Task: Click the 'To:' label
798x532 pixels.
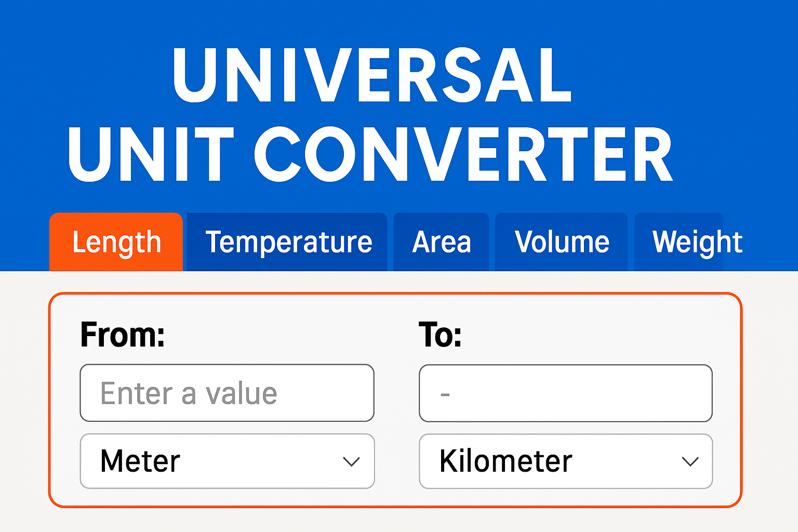Action: (x=440, y=335)
